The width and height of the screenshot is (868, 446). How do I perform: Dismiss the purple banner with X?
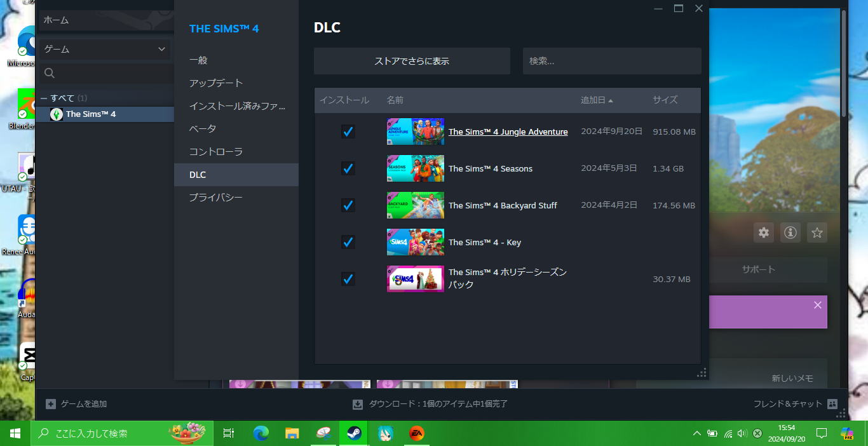pos(818,305)
